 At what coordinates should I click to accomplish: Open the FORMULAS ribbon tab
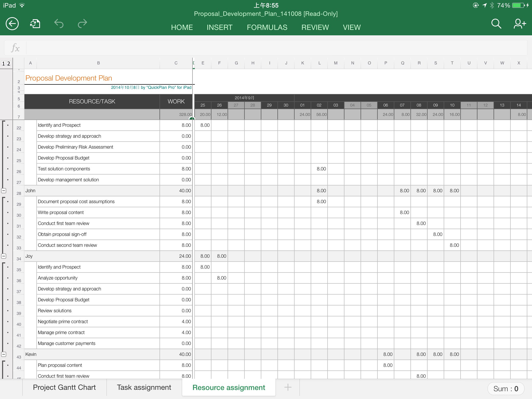(x=267, y=27)
